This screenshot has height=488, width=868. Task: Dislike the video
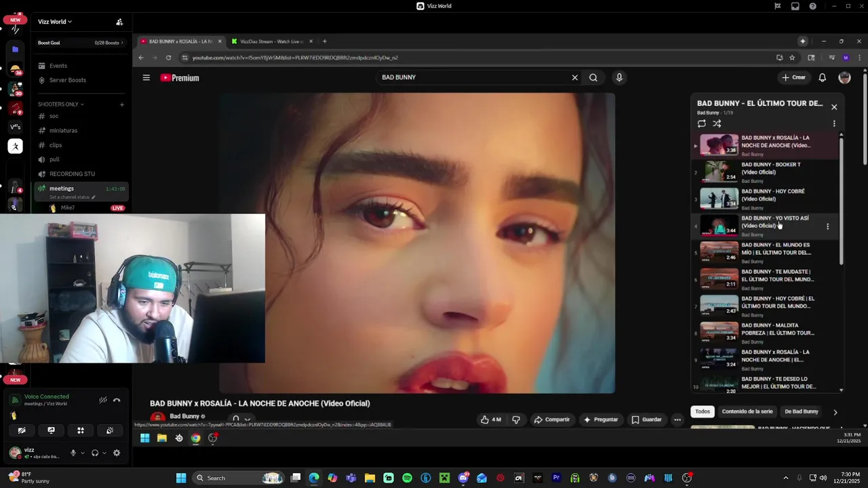[516, 420]
